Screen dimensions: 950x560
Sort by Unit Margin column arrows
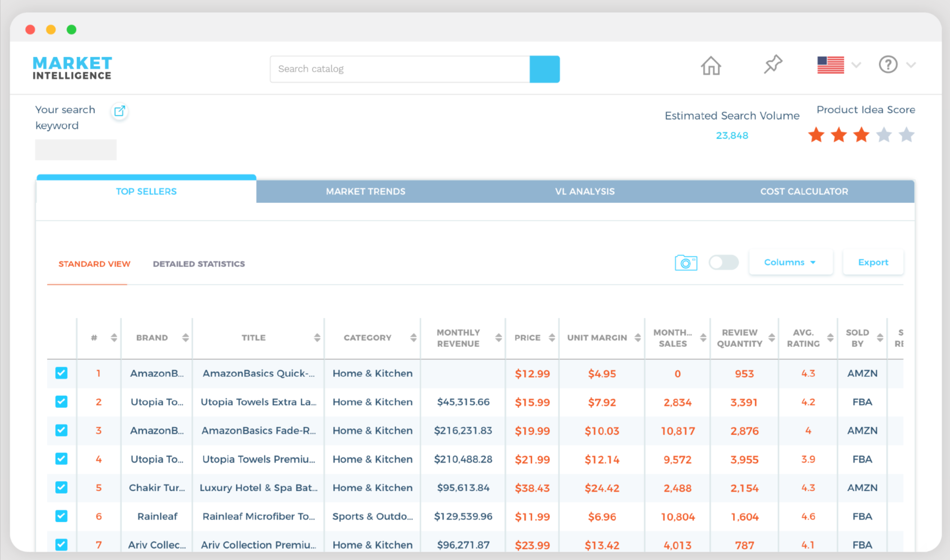[638, 338]
